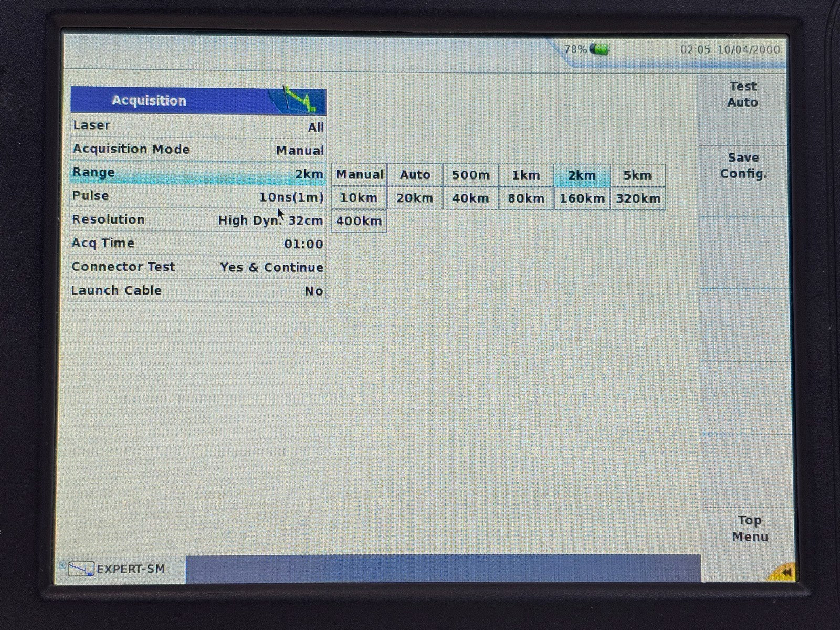Image resolution: width=840 pixels, height=630 pixels.
Task: Toggle the Launch Cable setting
Action: click(198, 291)
